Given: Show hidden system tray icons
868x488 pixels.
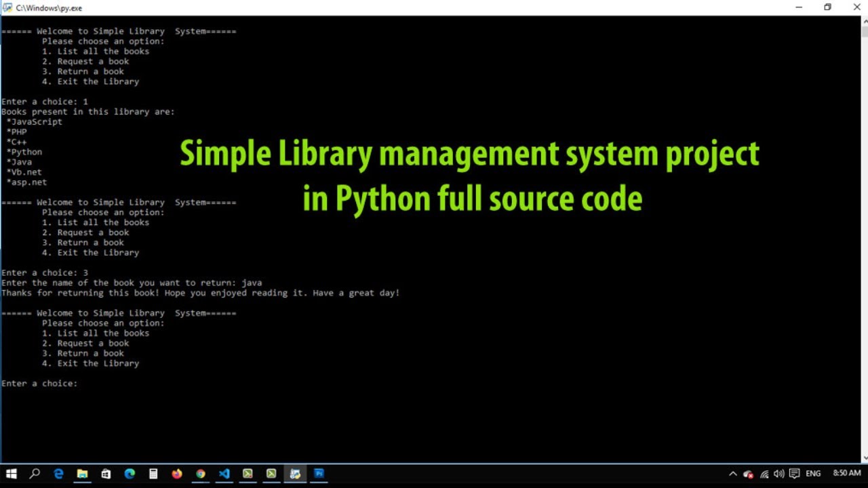Looking at the screenshot, I should coord(732,474).
